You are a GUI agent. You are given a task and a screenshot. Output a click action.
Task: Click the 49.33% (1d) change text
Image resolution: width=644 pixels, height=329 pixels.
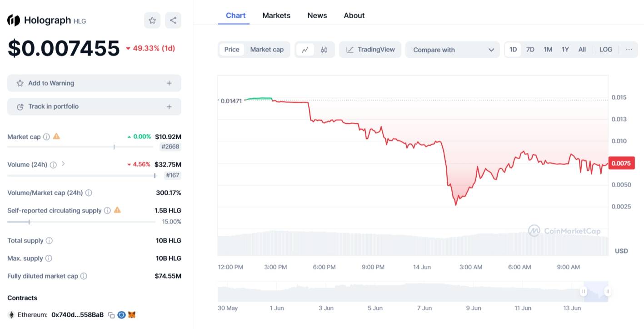point(154,48)
